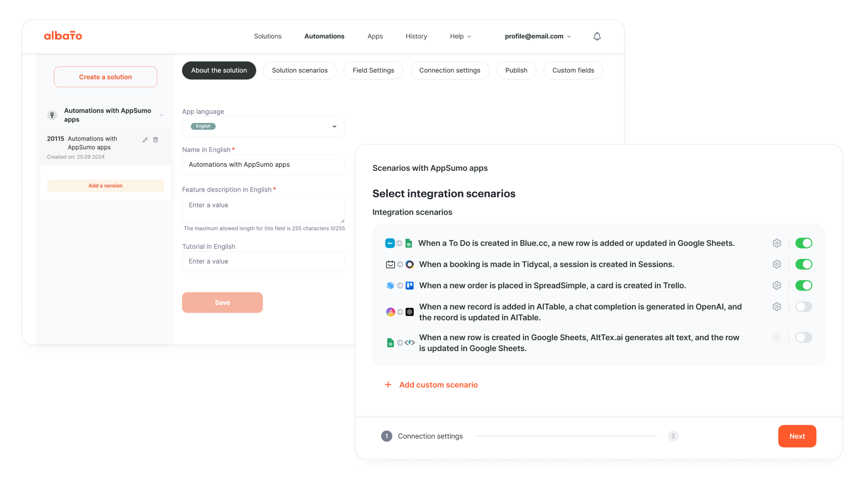Click the notification bell icon

[x=597, y=36]
